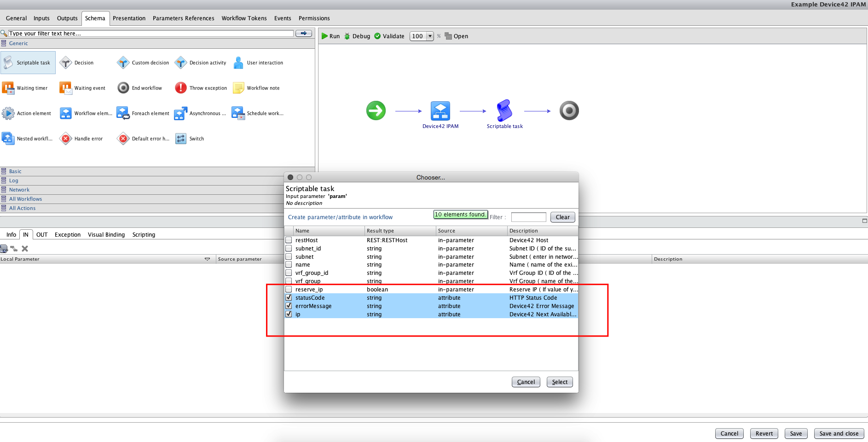Expand the Network palette section

tap(19, 189)
